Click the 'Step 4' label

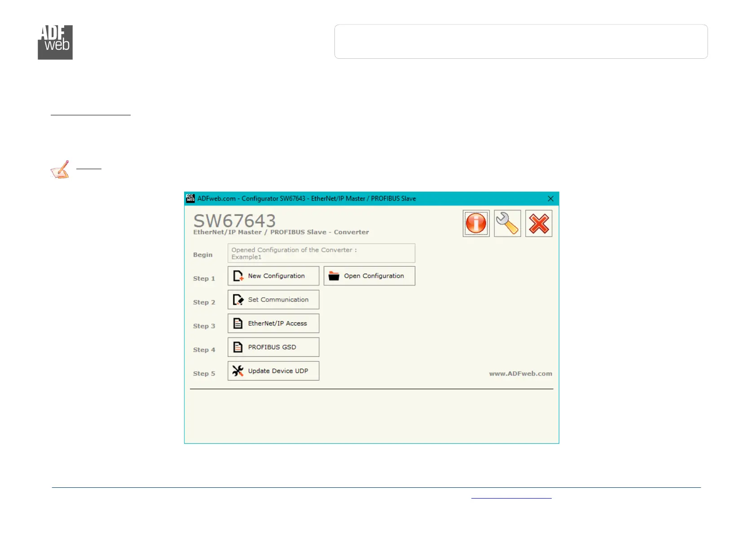204,350
